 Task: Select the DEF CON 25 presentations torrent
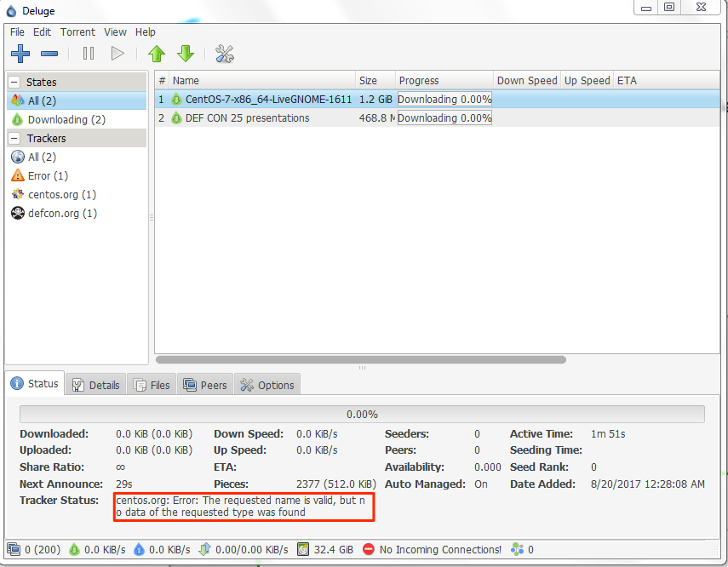click(x=247, y=118)
